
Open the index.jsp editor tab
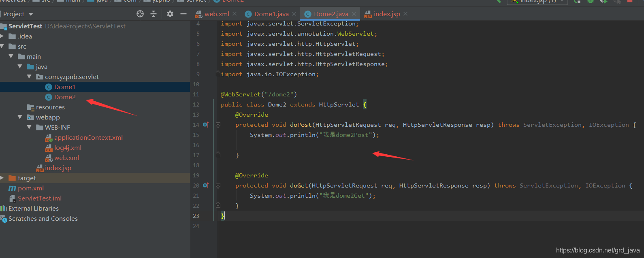pos(387,14)
